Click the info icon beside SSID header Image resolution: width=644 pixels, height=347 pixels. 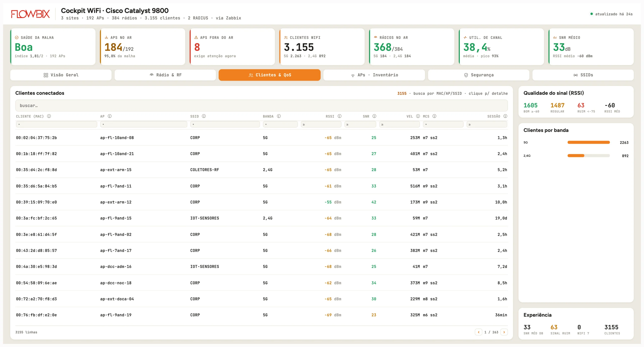click(204, 116)
